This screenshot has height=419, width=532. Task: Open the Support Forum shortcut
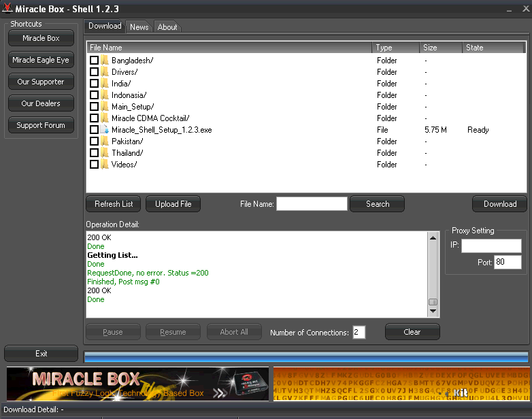point(41,125)
